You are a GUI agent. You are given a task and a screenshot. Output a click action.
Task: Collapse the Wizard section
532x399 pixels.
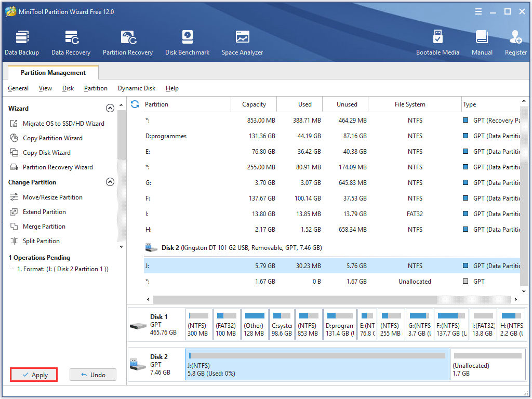tap(110, 108)
